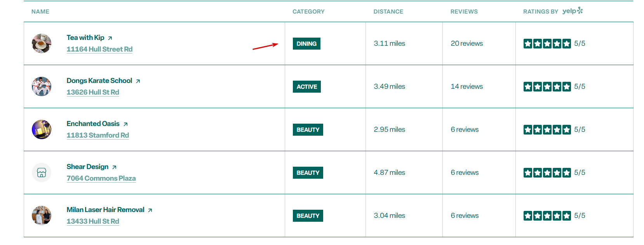Click external link arrow beside Tea with Kip
644x245 pixels.
[x=110, y=38]
